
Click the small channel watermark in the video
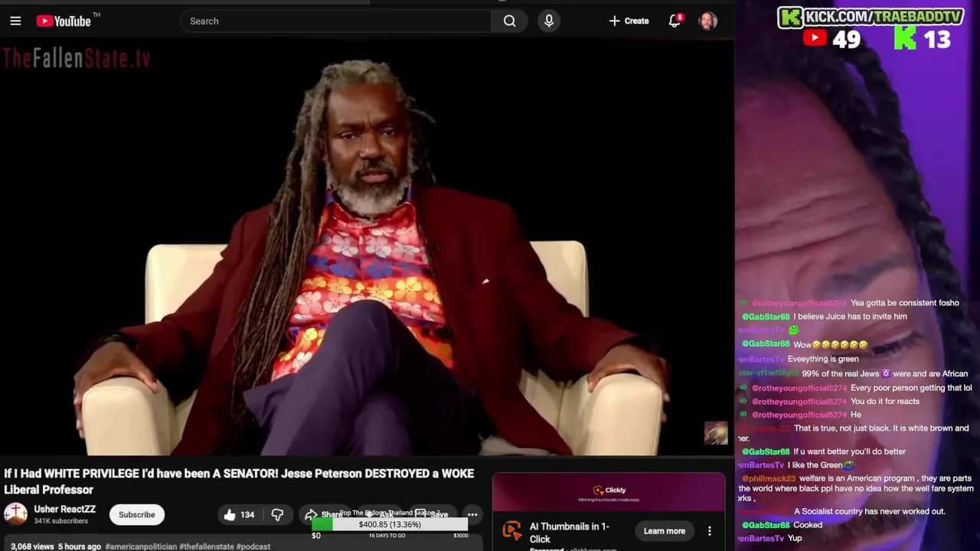tap(716, 433)
